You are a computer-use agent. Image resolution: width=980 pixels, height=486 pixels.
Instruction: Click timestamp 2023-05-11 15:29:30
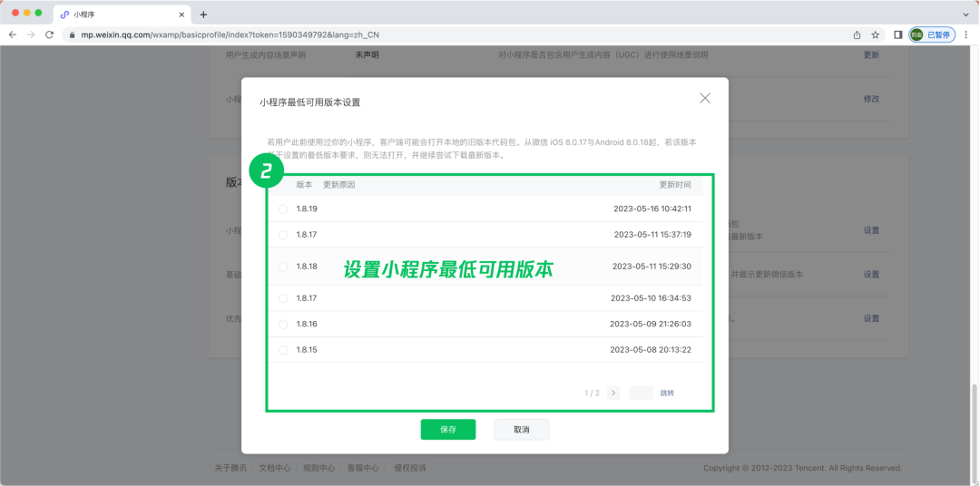652,266
